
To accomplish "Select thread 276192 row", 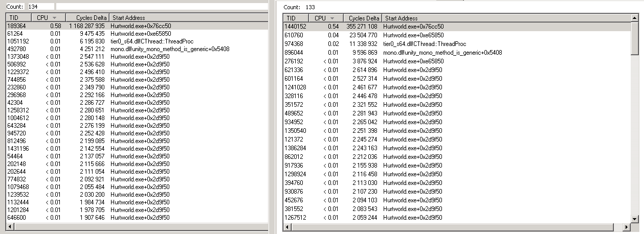I will point(456,61).
